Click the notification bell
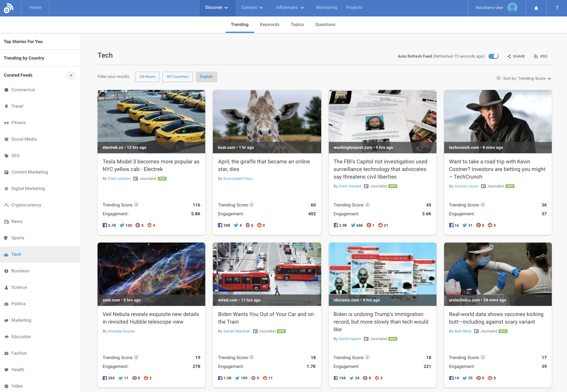 [536, 8]
